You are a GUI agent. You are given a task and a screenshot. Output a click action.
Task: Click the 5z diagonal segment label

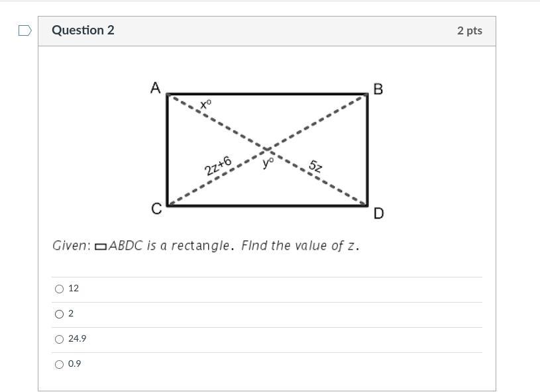coord(315,167)
